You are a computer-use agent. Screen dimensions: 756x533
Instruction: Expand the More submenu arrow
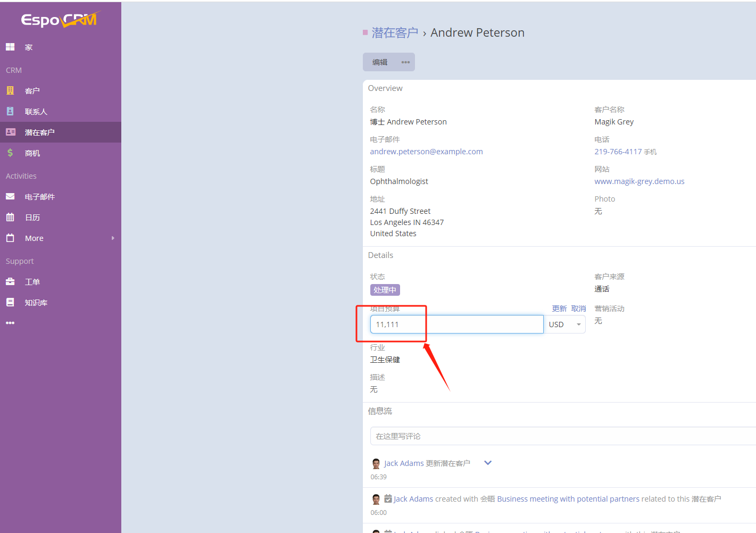tap(113, 238)
